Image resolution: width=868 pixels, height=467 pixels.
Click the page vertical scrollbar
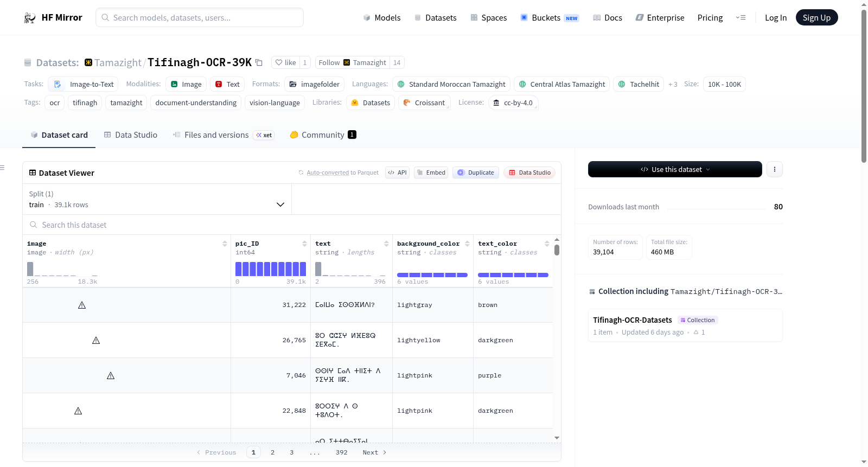(x=864, y=85)
